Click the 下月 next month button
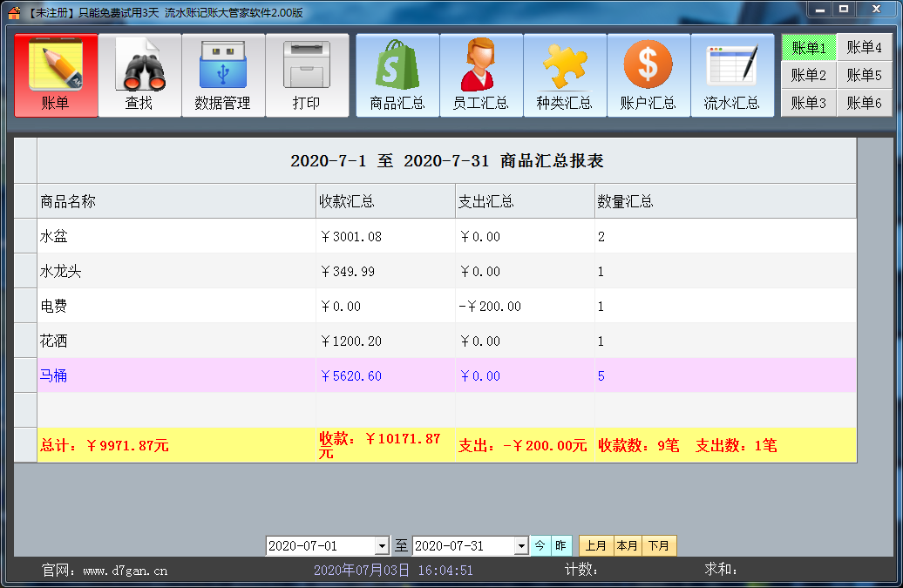 659,545
